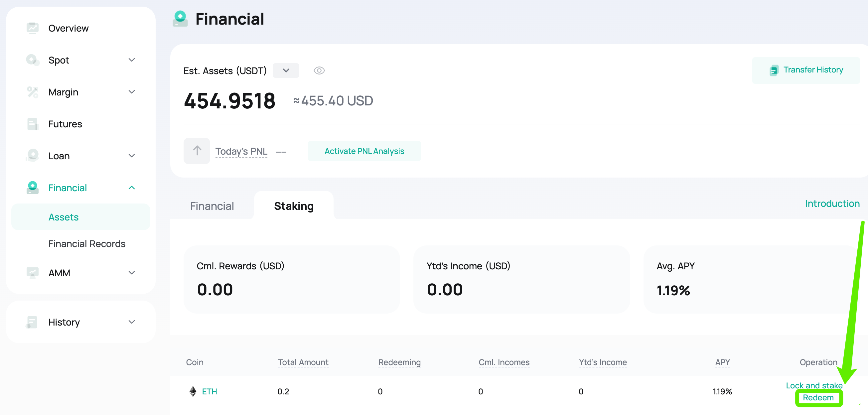This screenshot has width=868, height=415.
Task: Click the Redeeming column header
Action: tap(399, 362)
